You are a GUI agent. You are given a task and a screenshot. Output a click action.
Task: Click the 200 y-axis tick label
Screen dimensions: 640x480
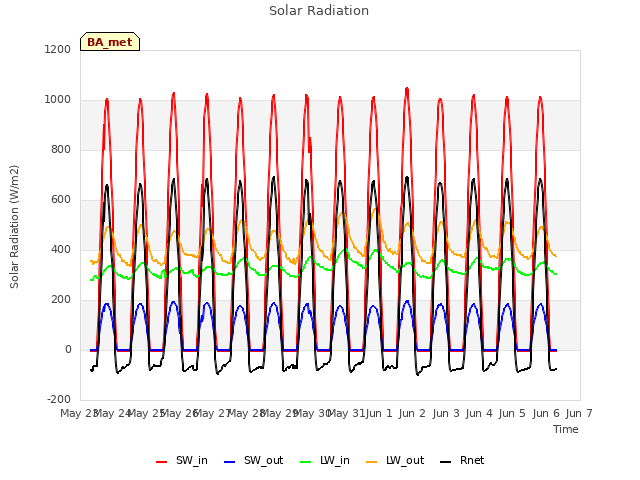[x=61, y=300]
